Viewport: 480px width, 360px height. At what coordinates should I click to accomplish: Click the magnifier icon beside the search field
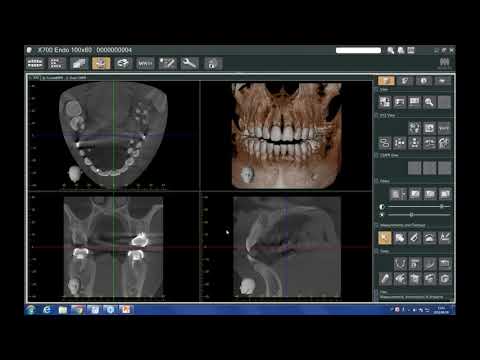pyautogui.click(x=391, y=50)
